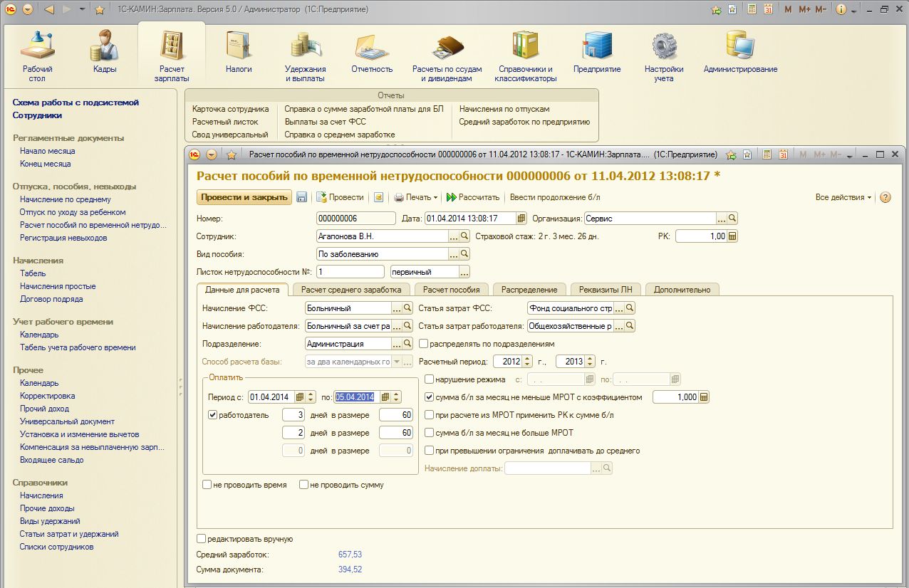Open the calendar picker for the Дата field

521,219
